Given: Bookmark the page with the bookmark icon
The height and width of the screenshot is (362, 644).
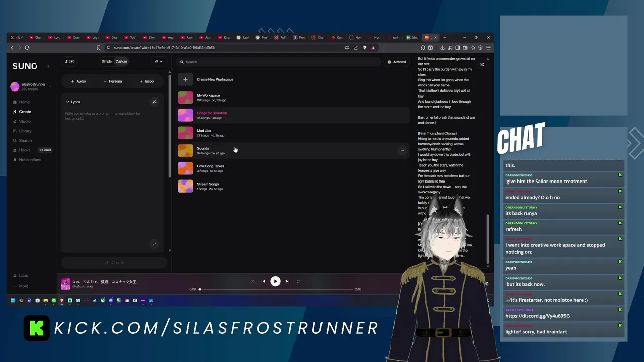Looking at the screenshot, I should pos(98,48).
